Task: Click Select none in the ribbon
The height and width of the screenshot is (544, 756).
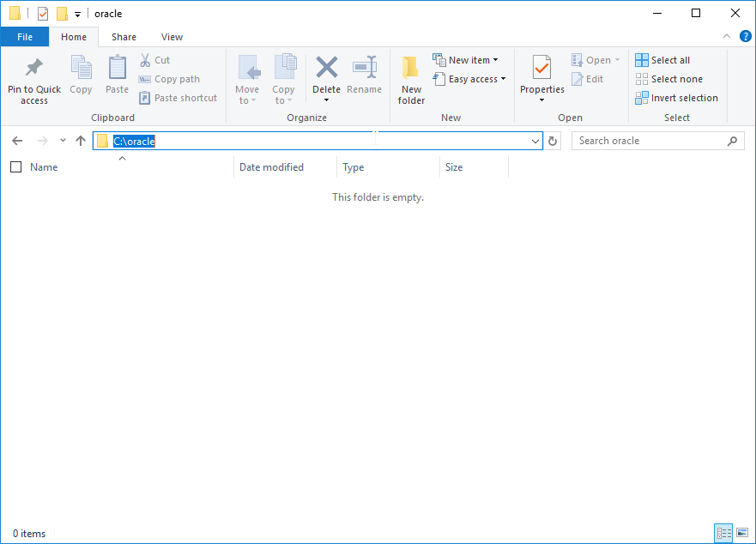Action: (668, 79)
